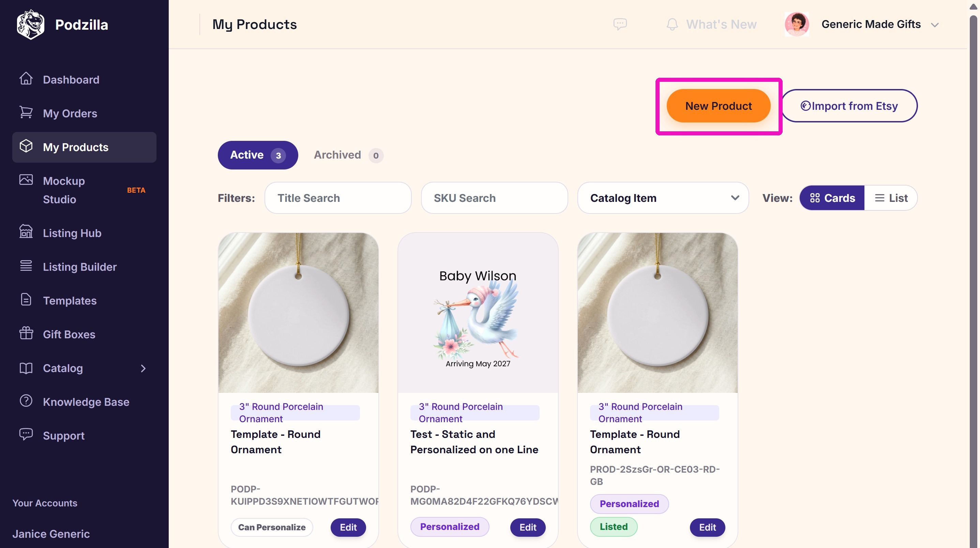
Task: Click Import from Etsy
Action: 849,106
